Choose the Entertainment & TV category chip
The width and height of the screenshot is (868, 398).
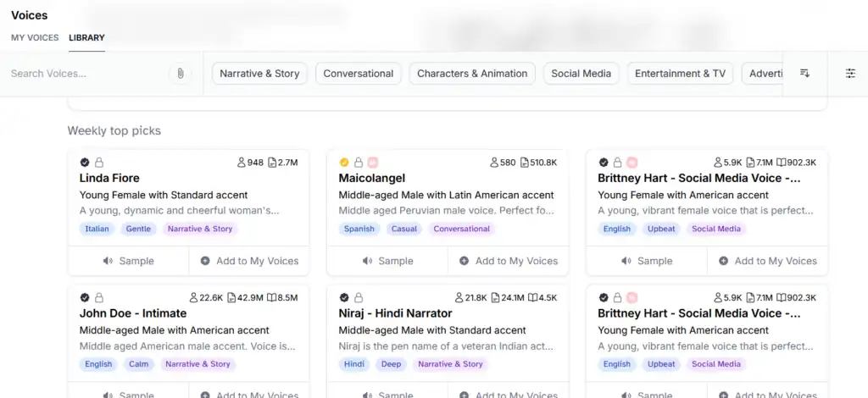[680, 74]
